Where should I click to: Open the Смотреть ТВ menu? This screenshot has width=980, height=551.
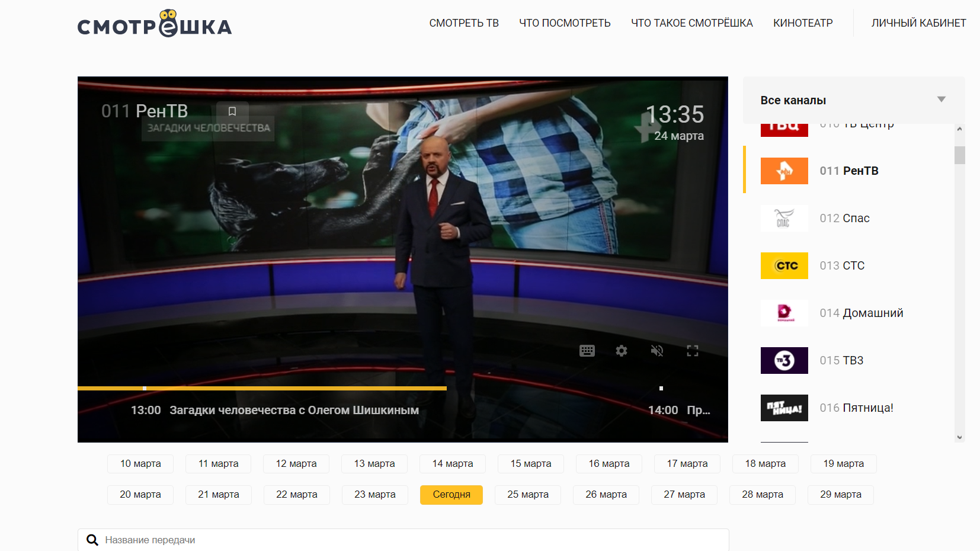464,23
